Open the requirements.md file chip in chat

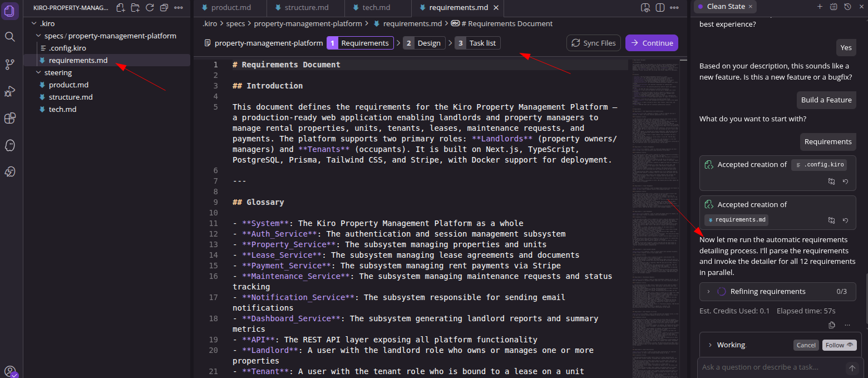(737, 220)
